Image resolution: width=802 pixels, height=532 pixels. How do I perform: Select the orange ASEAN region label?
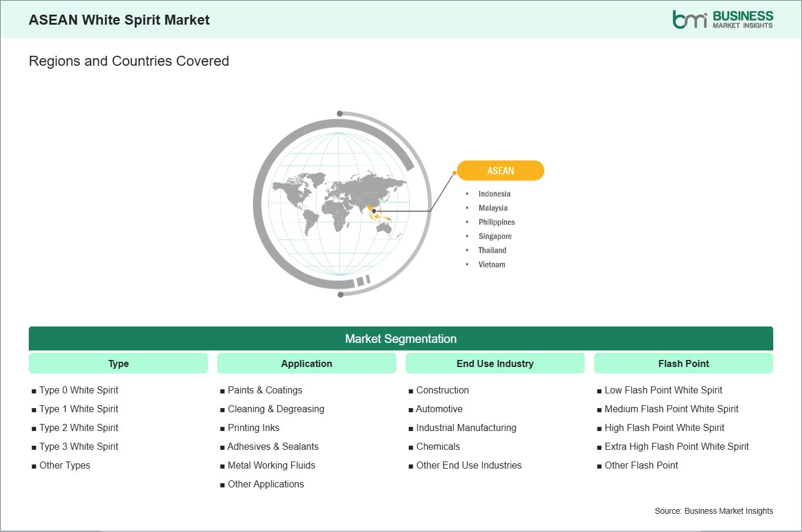pos(500,171)
